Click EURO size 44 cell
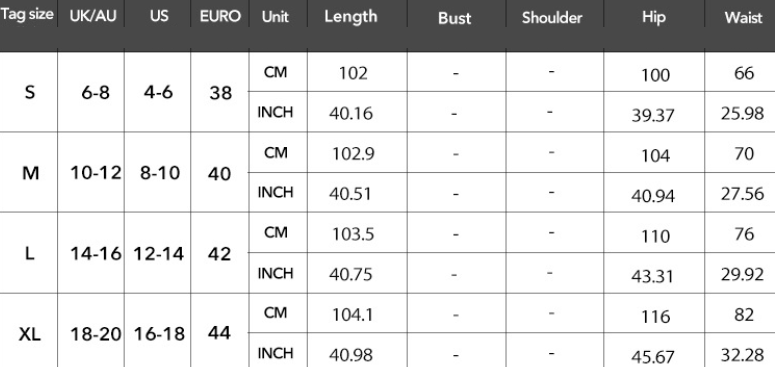Viewport: 775px width, 367px height. point(219,333)
